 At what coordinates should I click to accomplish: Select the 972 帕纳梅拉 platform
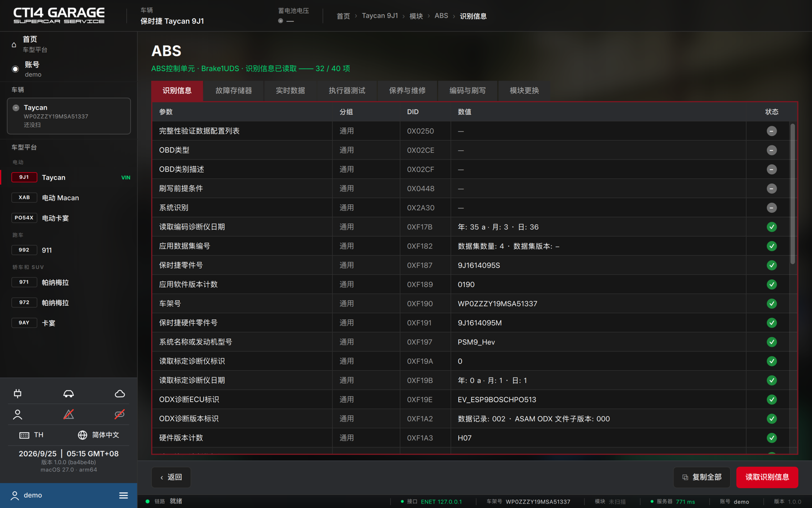coord(69,303)
